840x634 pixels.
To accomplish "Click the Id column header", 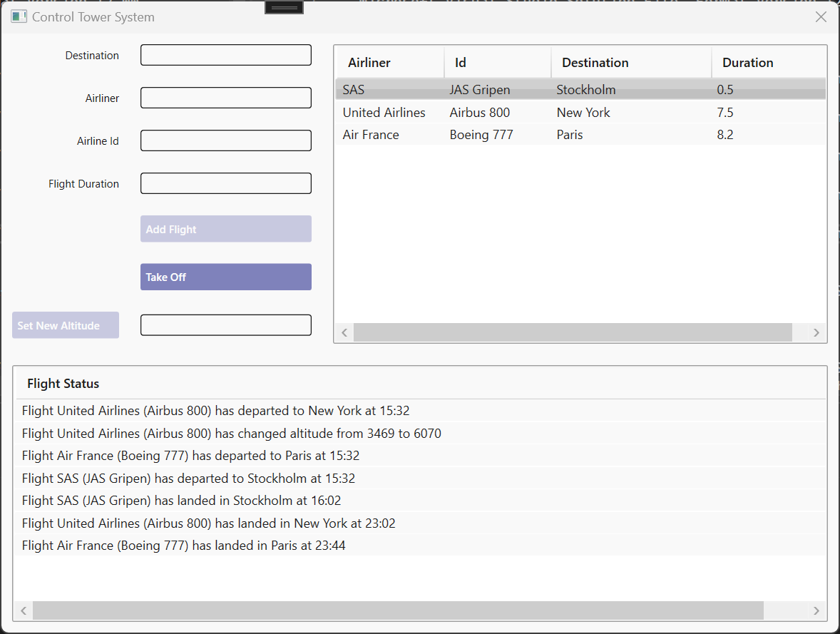I will [x=498, y=63].
